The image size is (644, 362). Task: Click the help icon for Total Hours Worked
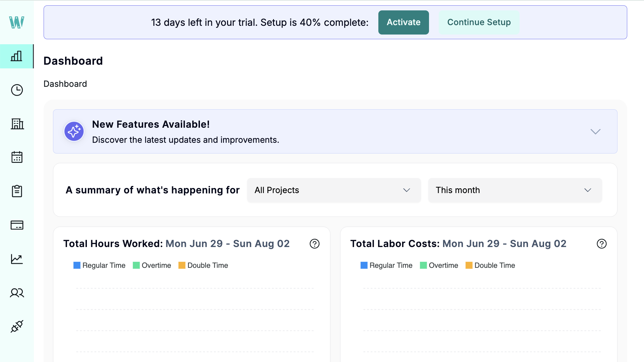click(315, 244)
